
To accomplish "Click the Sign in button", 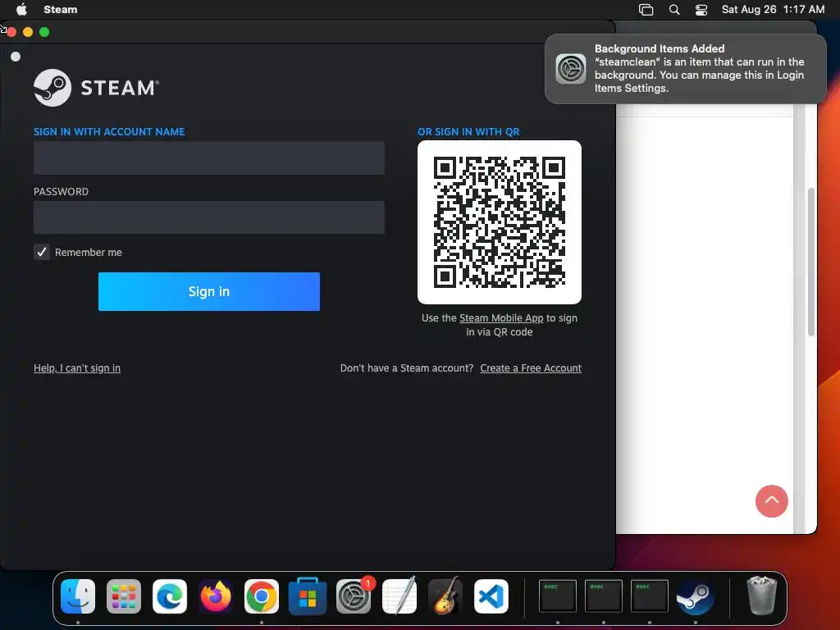I will 209,291.
